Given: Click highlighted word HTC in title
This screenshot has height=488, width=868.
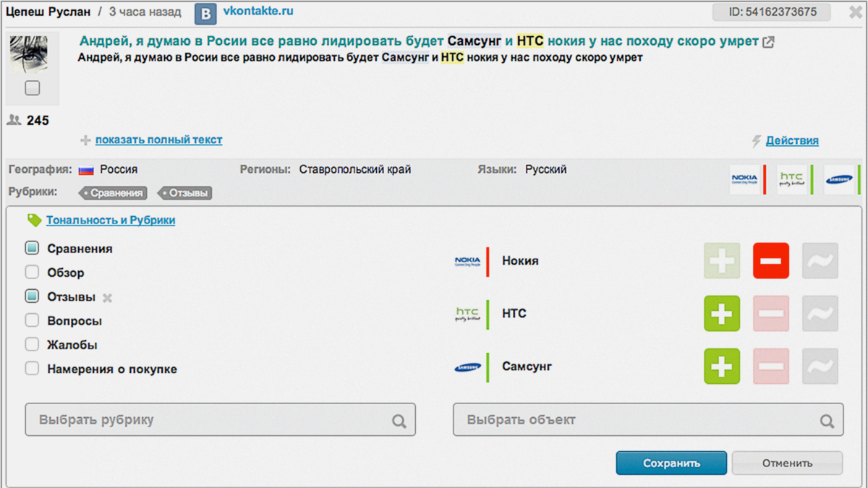Looking at the screenshot, I should click(530, 41).
